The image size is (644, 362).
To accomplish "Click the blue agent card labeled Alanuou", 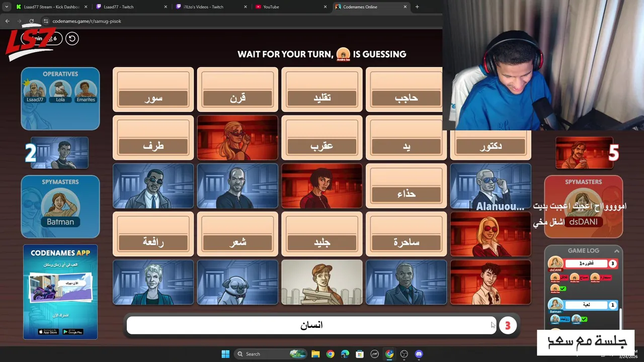I will point(491,186).
